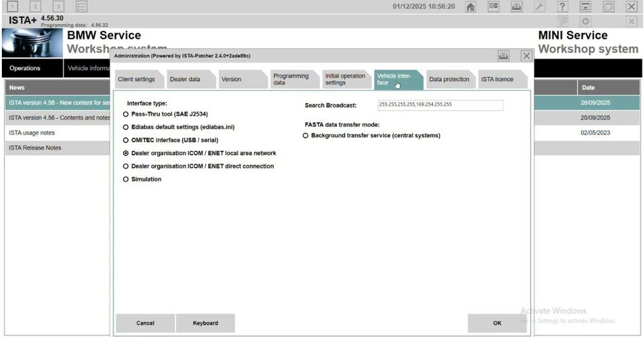The width and height of the screenshot is (644, 337).
Task: Click the Cancel button
Action: 146,323
